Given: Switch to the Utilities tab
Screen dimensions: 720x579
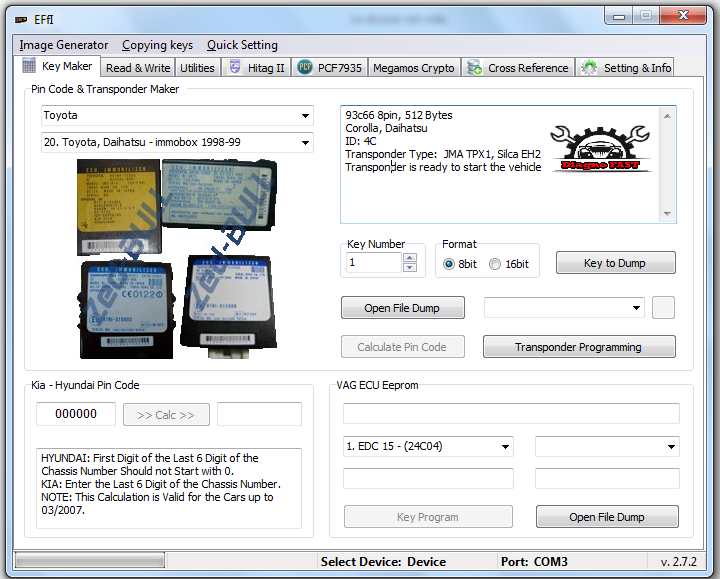Looking at the screenshot, I should click(197, 68).
